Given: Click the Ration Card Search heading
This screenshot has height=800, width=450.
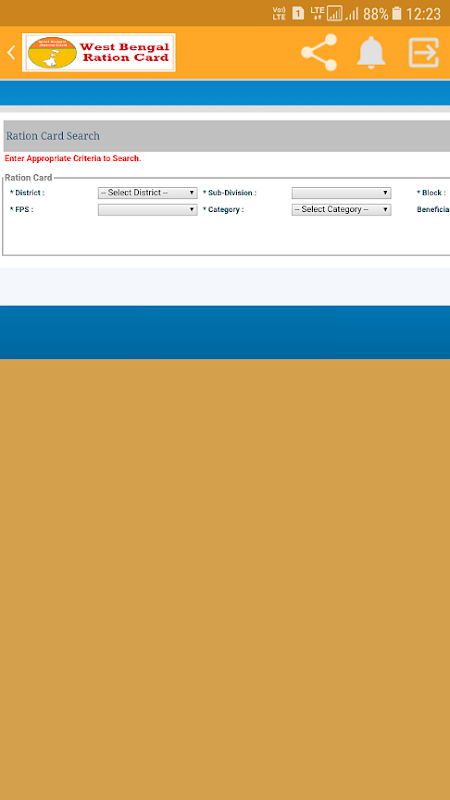Looking at the screenshot, I should click(x=53, y=136).
